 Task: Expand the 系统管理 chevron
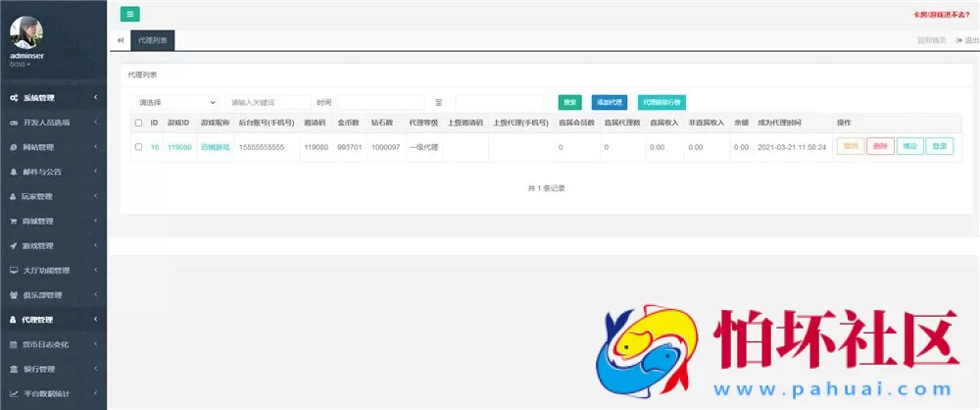pos(96,98)
